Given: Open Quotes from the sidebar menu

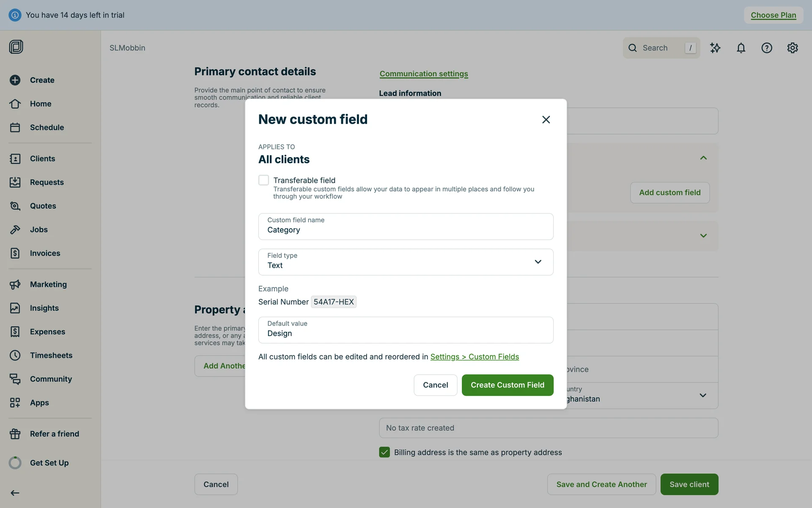Looking at the screenshot, I should pyautogui.click(x=43, y=206).
